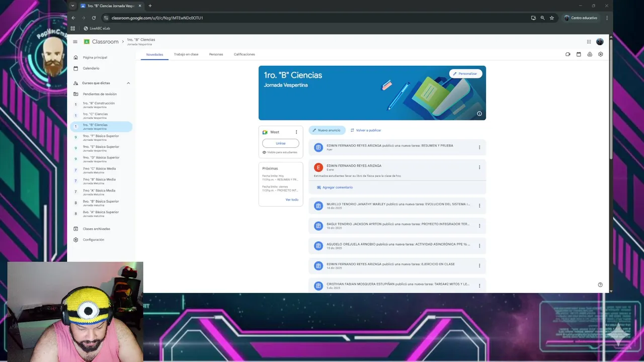The width and height of the screenshot is (644, 362).
Task: Open options for the 6 ene announcement
Action: pos(479,167)
